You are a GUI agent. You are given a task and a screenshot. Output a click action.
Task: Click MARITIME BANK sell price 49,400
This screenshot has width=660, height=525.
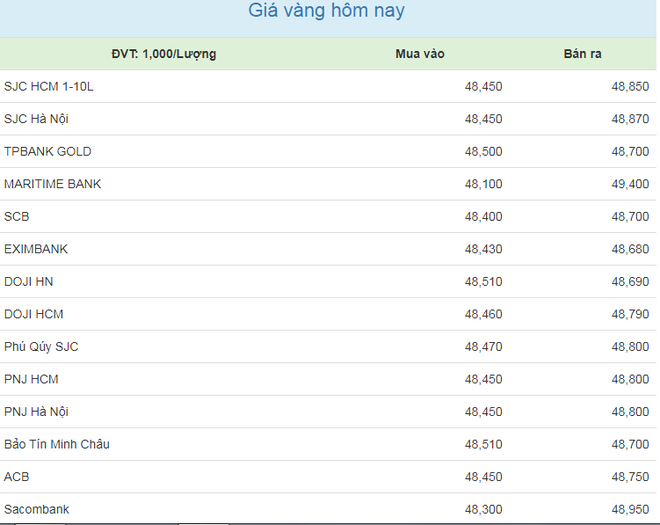(x=630, y=184)
